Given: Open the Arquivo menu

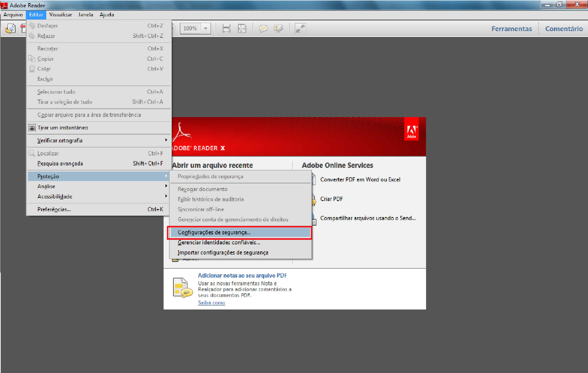Looking at the screenshot, I should tap(13, 15).
